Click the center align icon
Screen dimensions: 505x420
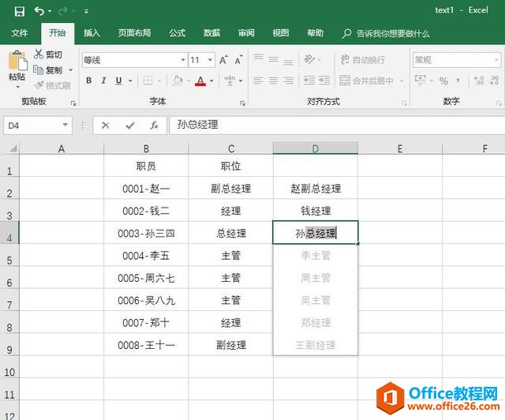click(274, 81)
